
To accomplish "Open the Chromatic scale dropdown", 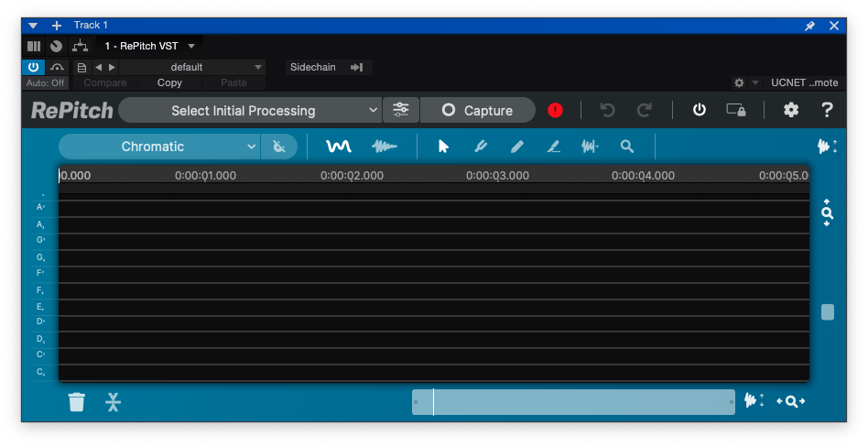I will (159, 147).
